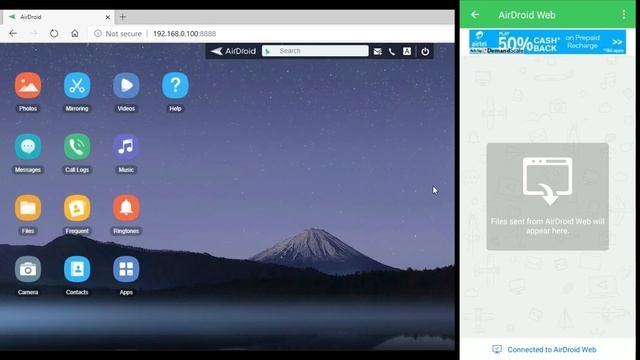Open the three-dot overflow menu in phone app
This screenshot has height=360, width=640.
pyautogui.click(x=624, y=15)
